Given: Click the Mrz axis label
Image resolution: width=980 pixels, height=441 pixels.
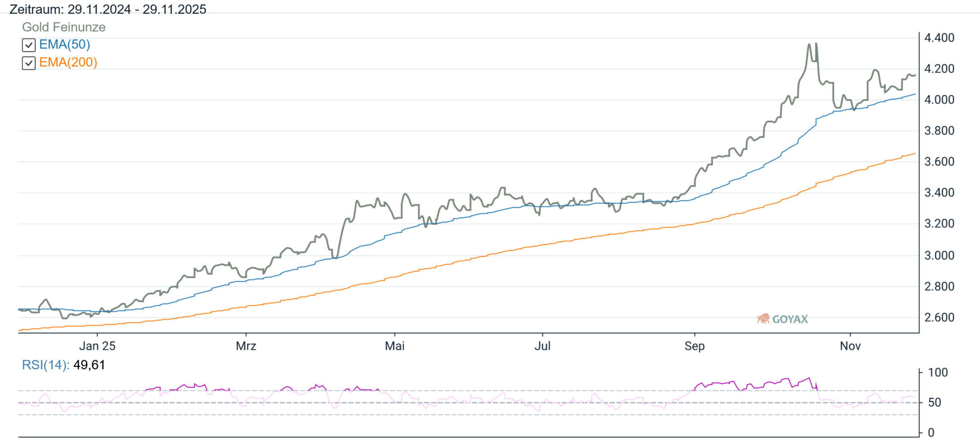Looking at the screenshot, I should click(x=246, y=346).
